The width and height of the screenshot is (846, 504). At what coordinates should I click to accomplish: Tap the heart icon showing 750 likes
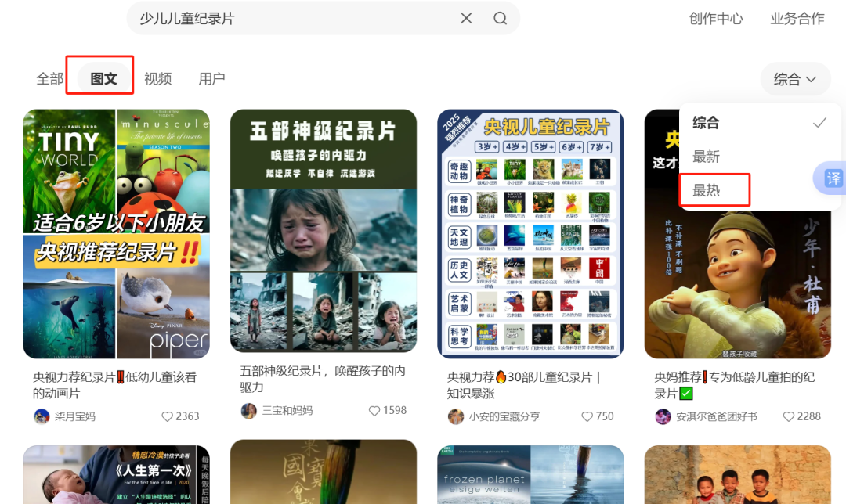coord(587,416)
